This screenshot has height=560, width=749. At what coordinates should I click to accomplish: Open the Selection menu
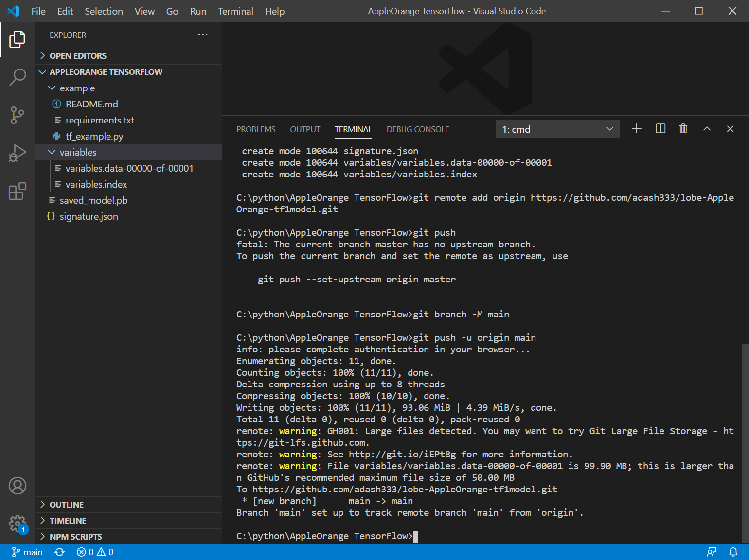coord(104,11)
